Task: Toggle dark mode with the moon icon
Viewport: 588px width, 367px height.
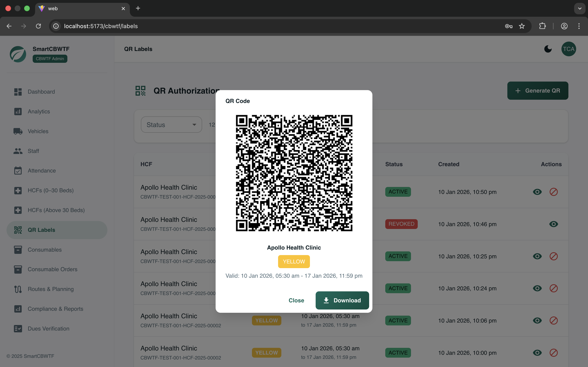Action: click(548, 49)
